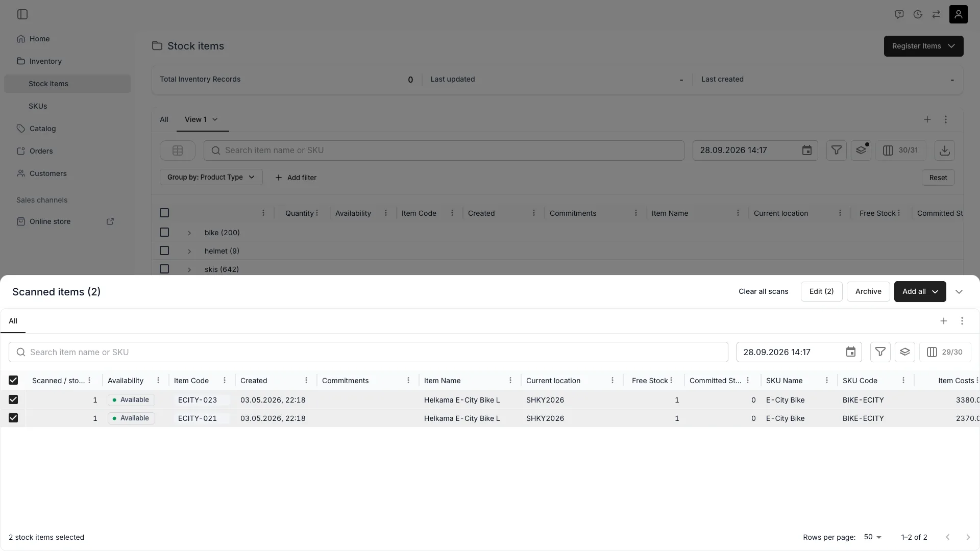Image resolution: width=980 pixels, height=551 pixels.
Task: Add a new view in Scanned items panel
Action: click(x=944, y=321)
